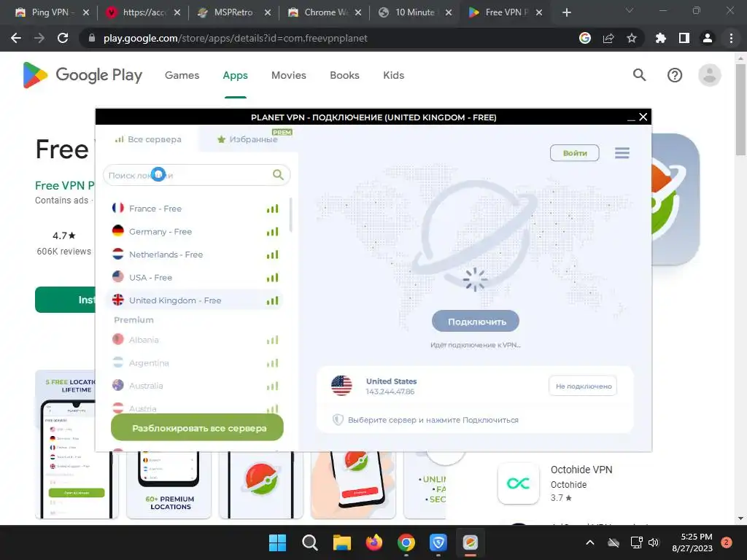Open Chrome tab search dropdown arrow
The width and height of the screenshot is (747, 560).
[630, 10]
